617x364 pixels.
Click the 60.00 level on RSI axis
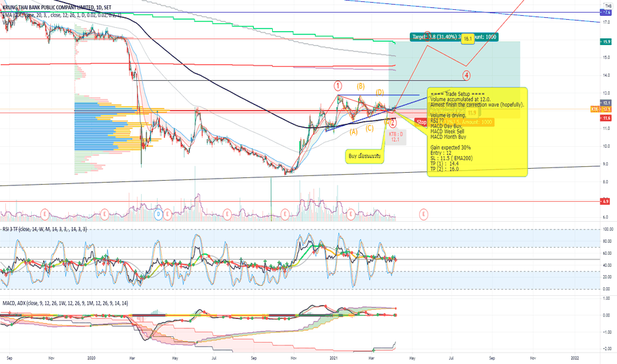608,253
